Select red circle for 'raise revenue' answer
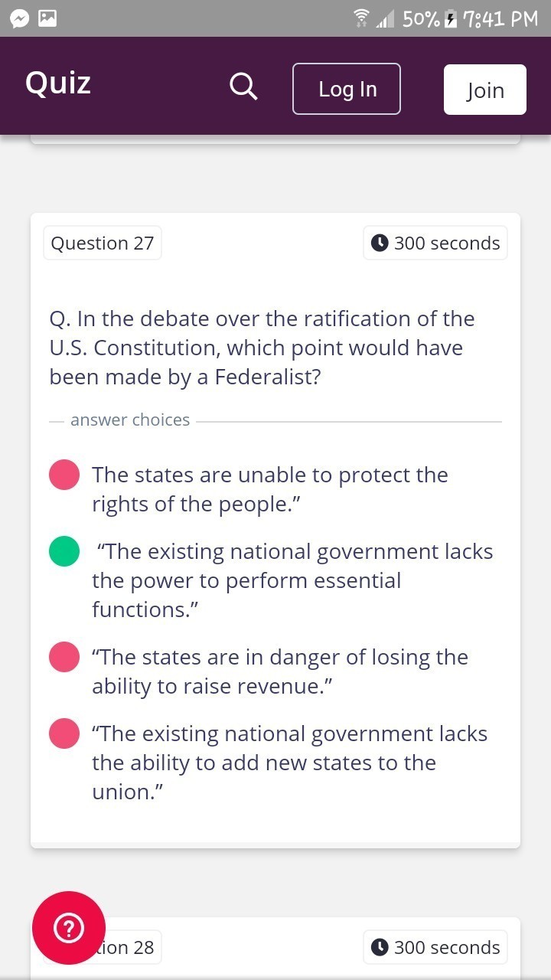 pos(64,657)
